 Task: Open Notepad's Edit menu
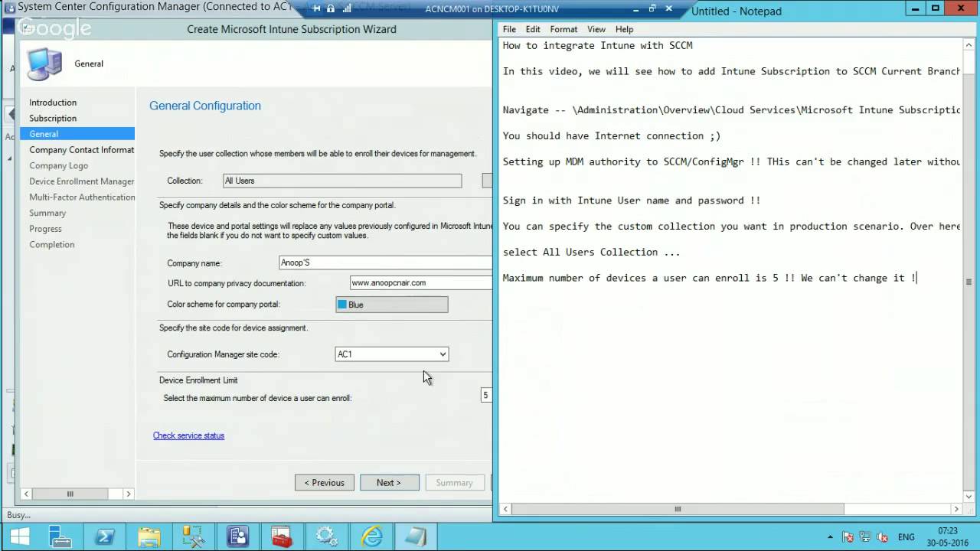[533, 29]
